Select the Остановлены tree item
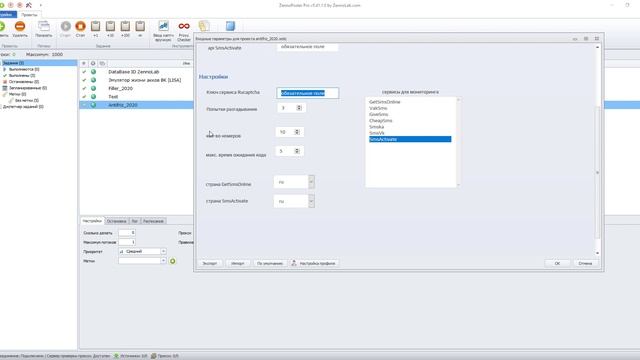The height and width of the screenshot is (360, 640). click(x=24, y=82)
